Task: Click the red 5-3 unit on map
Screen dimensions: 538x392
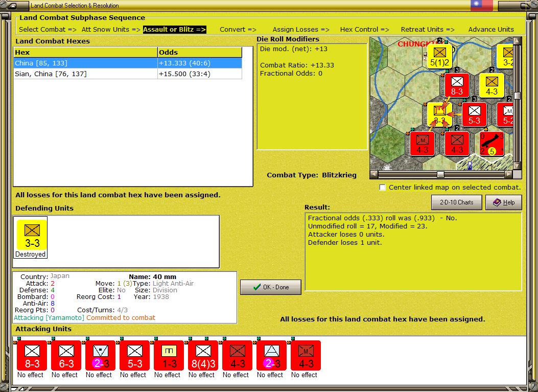Action: pos(475,114)
